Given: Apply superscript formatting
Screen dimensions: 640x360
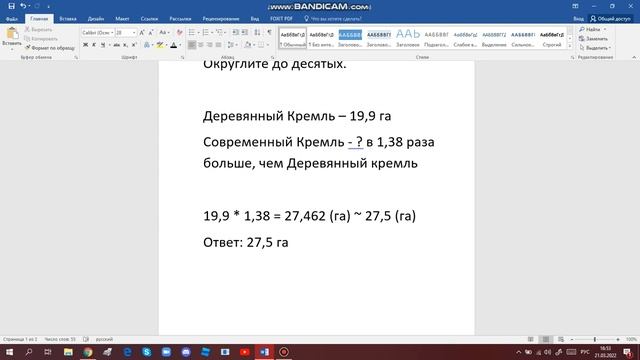Looking at the screenshot, I should (134, 45).
